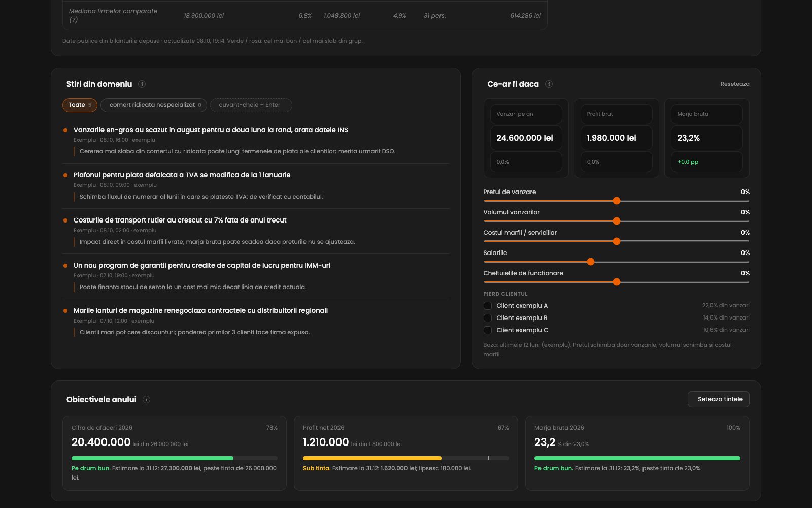Click the Cifra de afaceri 2026 progress bar
The width and height of the screenshot is (812, 508).
pyautogui.click(x=175, y=458)
